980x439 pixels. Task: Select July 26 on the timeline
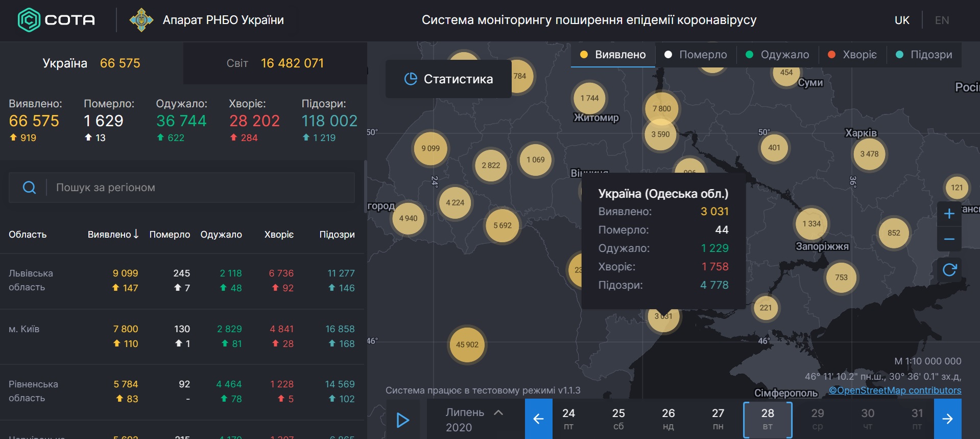(x=668, y=419)
